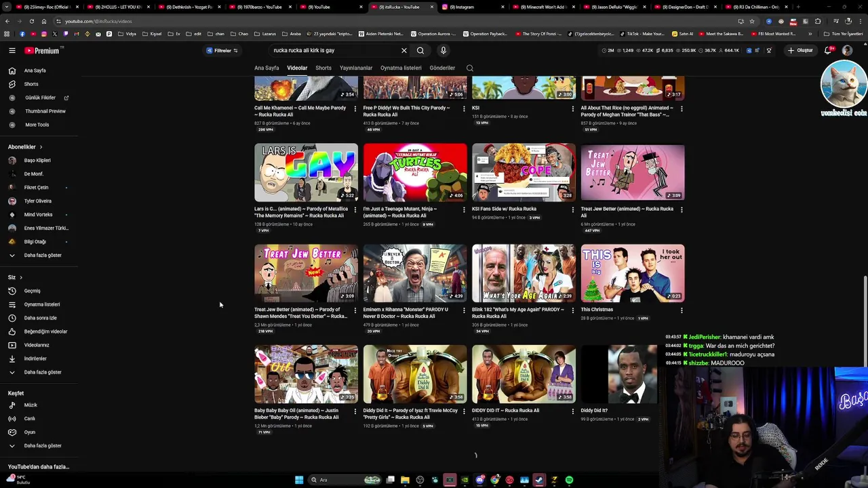Switch to the Shorts channel tab
Image resolution: width=868 pixels, height=488 pixels.
(x=323, y=68)
